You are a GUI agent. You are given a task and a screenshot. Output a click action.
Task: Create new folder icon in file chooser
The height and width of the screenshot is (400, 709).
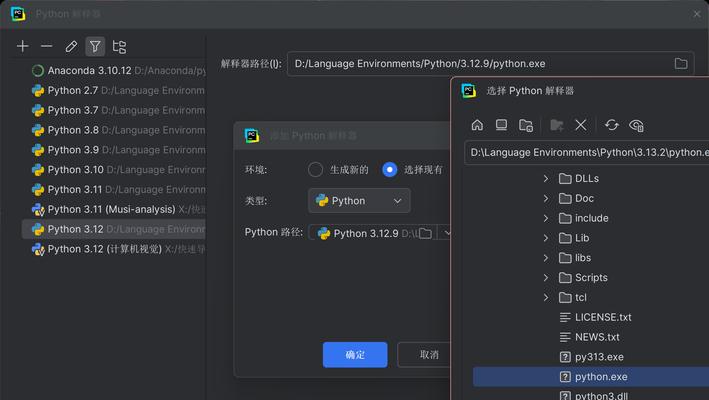point(557,125)
